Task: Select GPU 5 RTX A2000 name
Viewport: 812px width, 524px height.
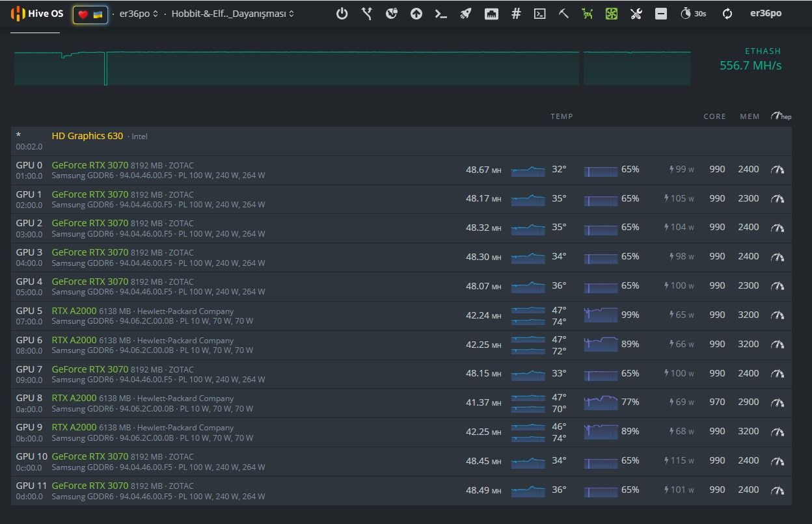Action: pos(74,310)
